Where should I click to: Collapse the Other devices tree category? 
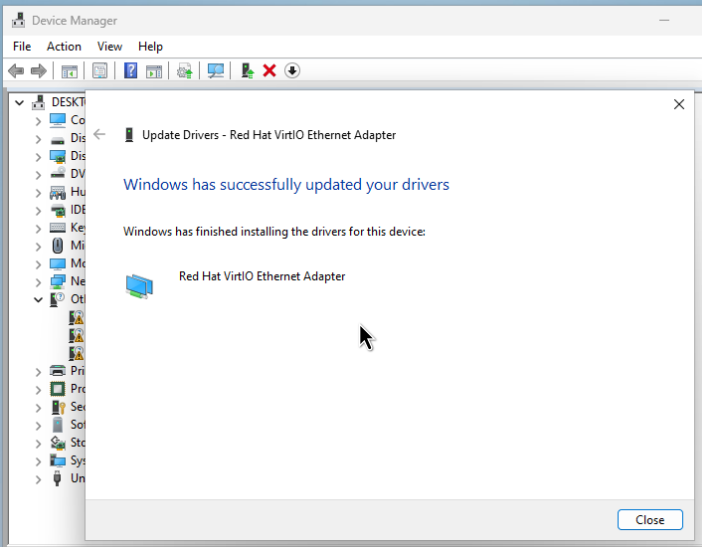(x=38, y=299)
